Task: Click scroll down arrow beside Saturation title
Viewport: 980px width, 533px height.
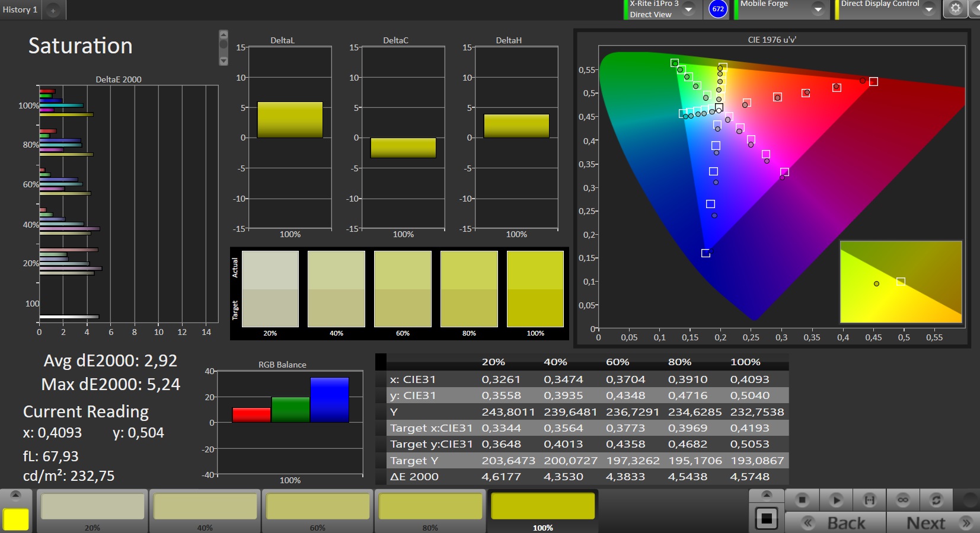Action: point(224,60)
